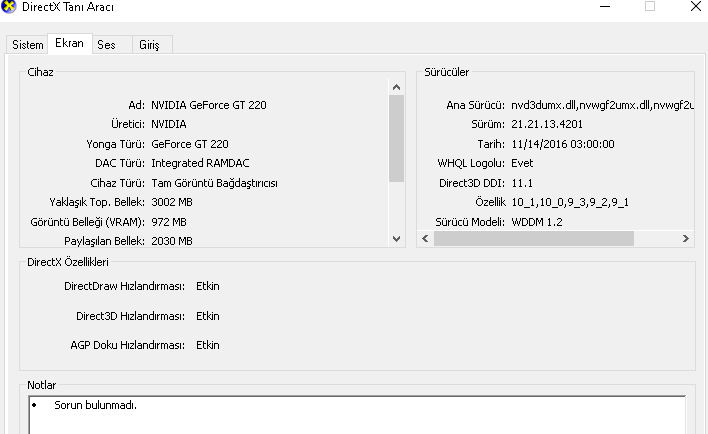Click the Sürücüler horizontal scrollbar thumb
Image resolution: width=708 pixels, height=434 pixels.
tap(534, 238)
